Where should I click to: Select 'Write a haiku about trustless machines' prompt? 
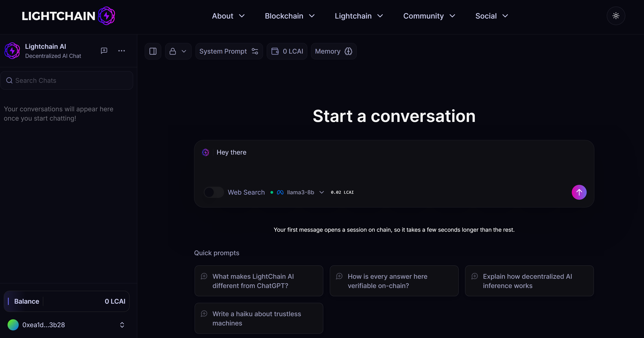pyautogui.click(x=259, y=318)
